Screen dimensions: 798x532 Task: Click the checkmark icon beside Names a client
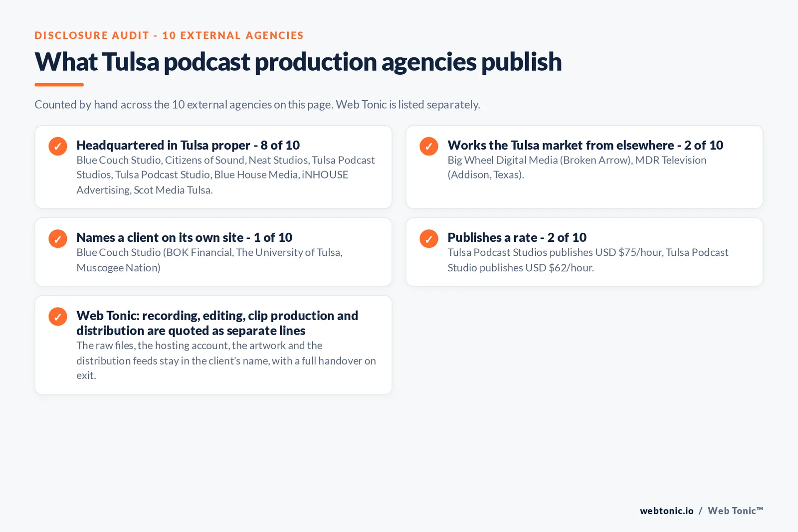(x=58, y=239)
